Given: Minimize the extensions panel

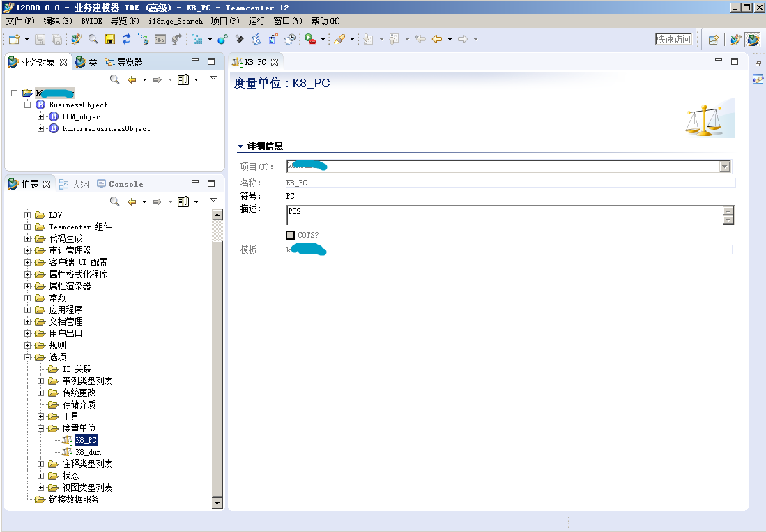Looking at the screenshot, I should click(x=195, y=182).
